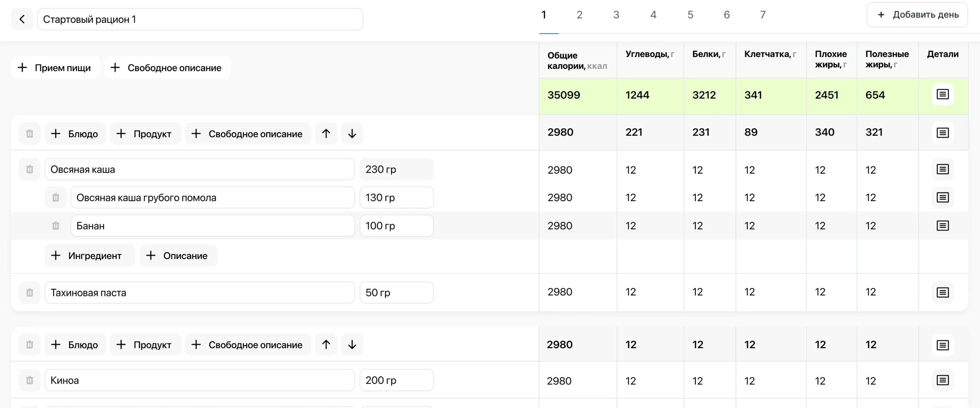
Task: Delete the Киноа row
Action: coord(30,380)
